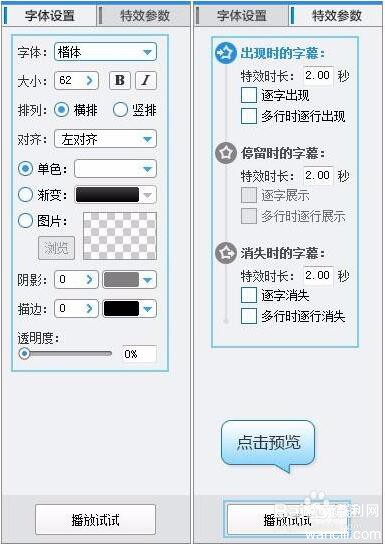385x545 pixels.
Task: Expand the 对齐 dropdown showing 左对齐
Action: [x=105, y=139]
